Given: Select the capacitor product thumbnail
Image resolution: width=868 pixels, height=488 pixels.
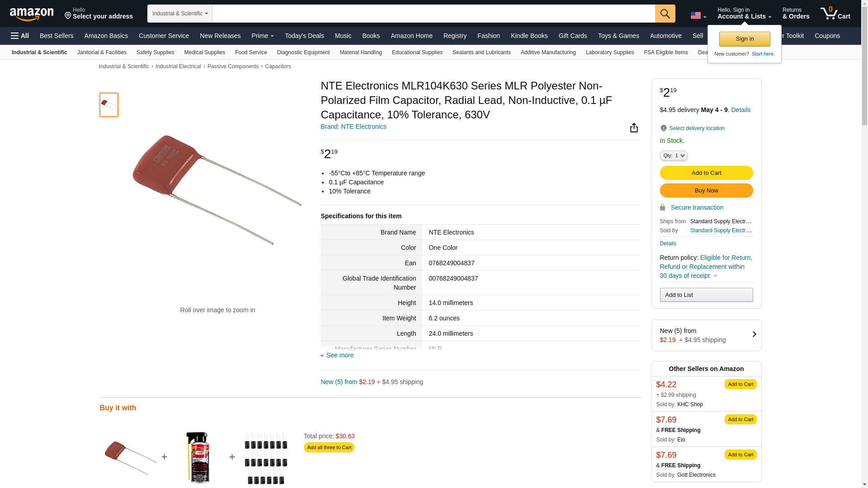Looking at the screenshot, I should [109, 105].
